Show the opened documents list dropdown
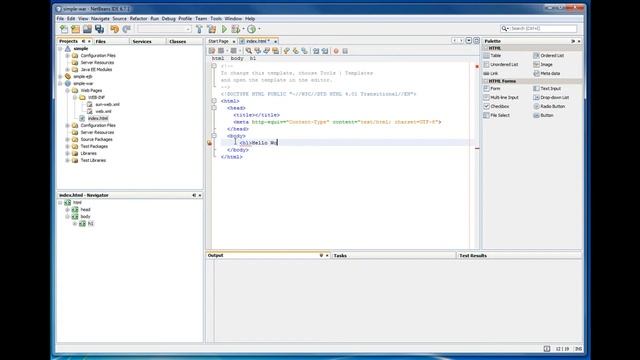The image size is (640, 360). pyautogui.click(x=469, y=41)
